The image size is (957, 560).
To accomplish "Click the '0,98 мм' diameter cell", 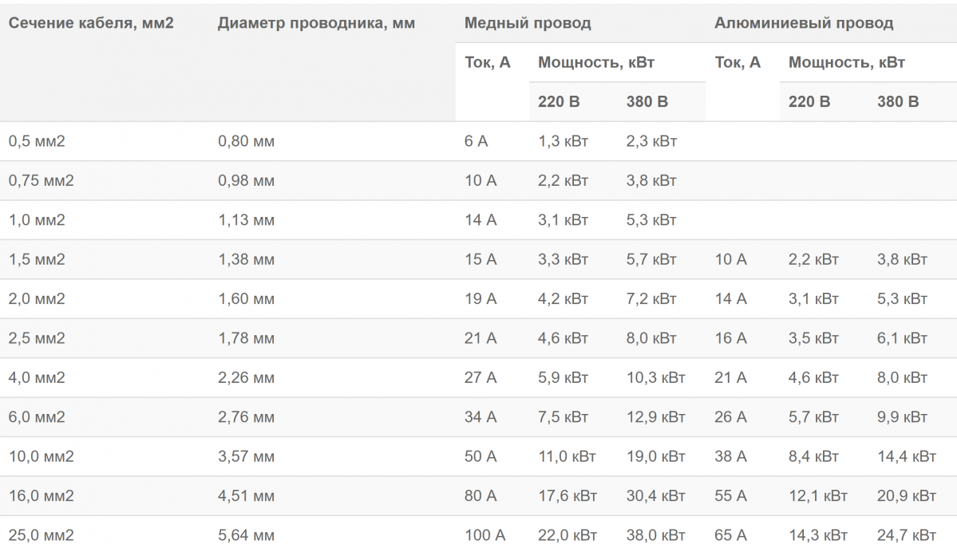I will point(246,180).
